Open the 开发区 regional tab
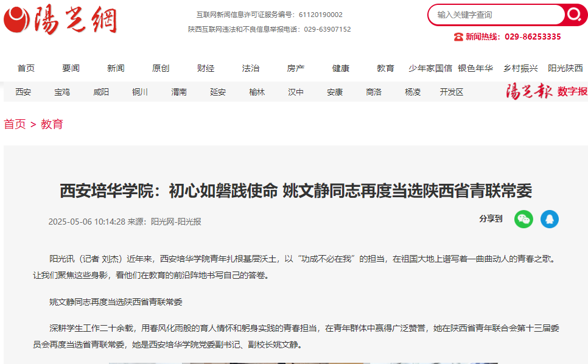The image size is (588, 364). tap(452, 93)
